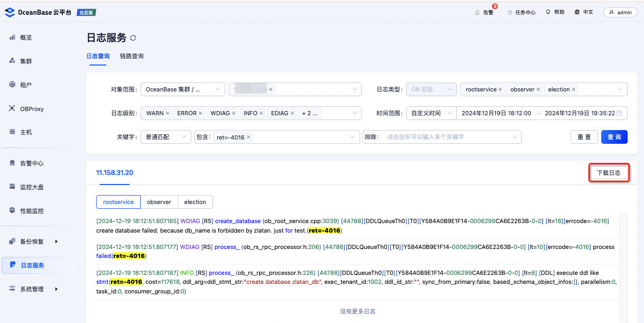
Task: Expand the 备份恢复 submenu arrow
Action: (x=56, y=242)
